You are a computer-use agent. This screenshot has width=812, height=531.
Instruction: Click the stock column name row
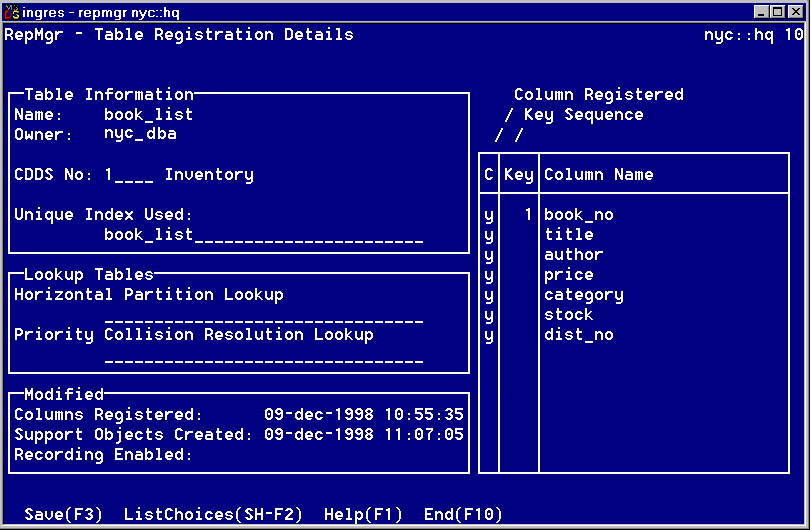(569, 315)
